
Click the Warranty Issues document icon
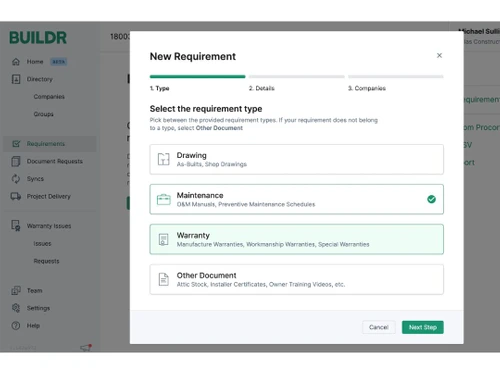point(16,226)
